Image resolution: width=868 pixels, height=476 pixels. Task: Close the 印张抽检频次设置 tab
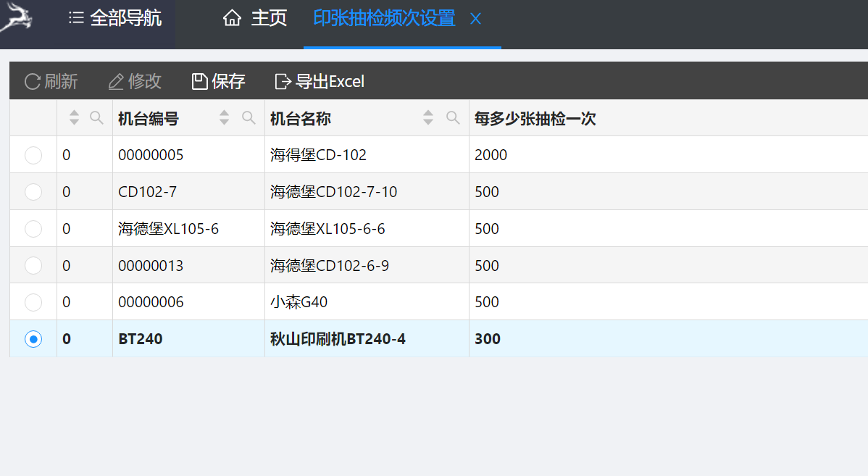[x=475, y=19]
